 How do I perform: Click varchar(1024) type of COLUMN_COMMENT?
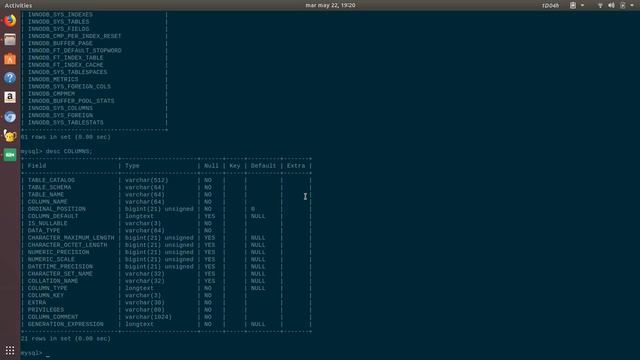click(x=149, y=317)
